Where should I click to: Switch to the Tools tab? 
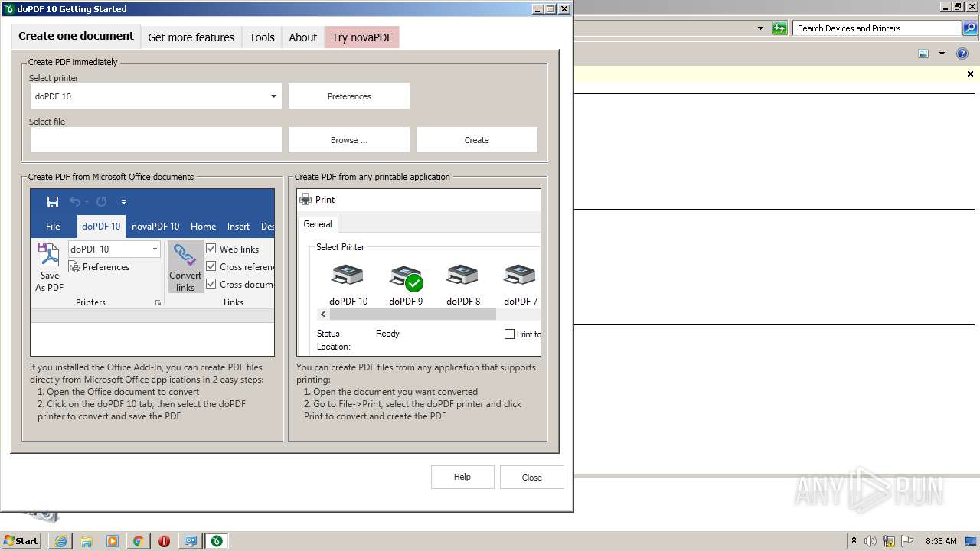[x=262, y=37]
